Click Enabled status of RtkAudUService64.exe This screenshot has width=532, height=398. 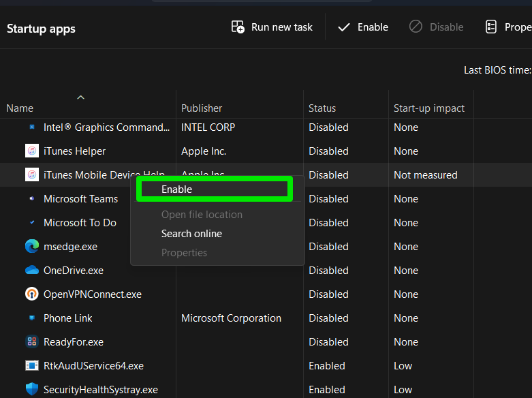[327, 366]
